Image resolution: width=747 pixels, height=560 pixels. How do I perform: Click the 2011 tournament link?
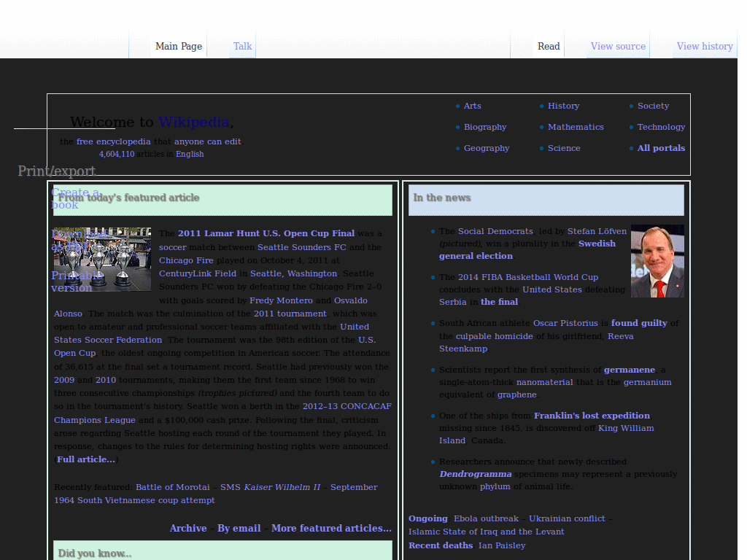(x=290, y=314)
